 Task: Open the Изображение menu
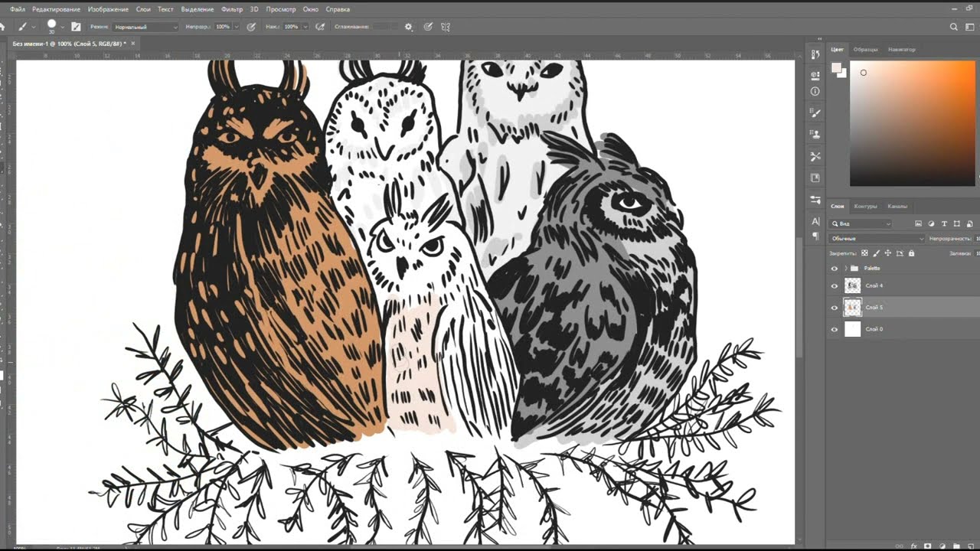(107, 9)
